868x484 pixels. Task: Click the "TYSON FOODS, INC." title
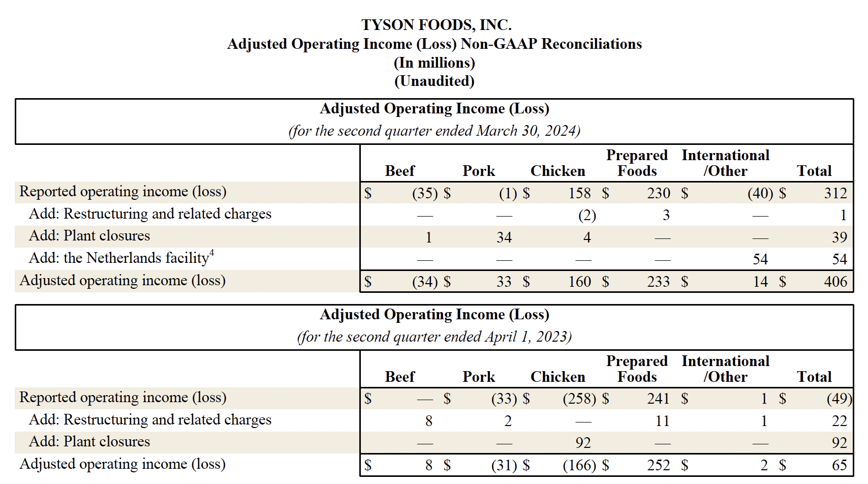[x=436, y=25]
